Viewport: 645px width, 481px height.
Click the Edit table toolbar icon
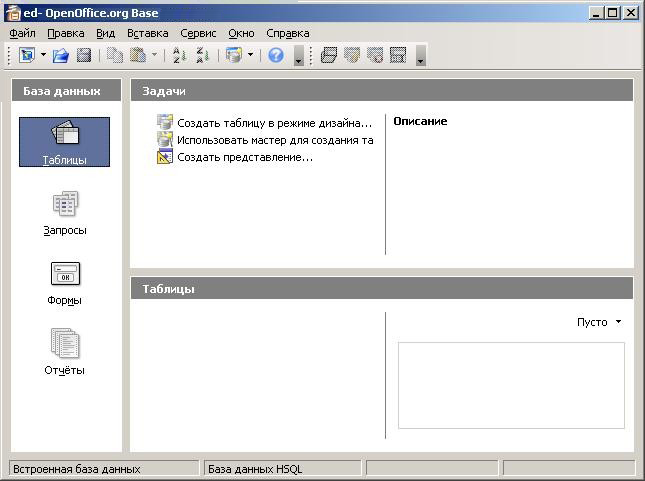pos(352,55)
